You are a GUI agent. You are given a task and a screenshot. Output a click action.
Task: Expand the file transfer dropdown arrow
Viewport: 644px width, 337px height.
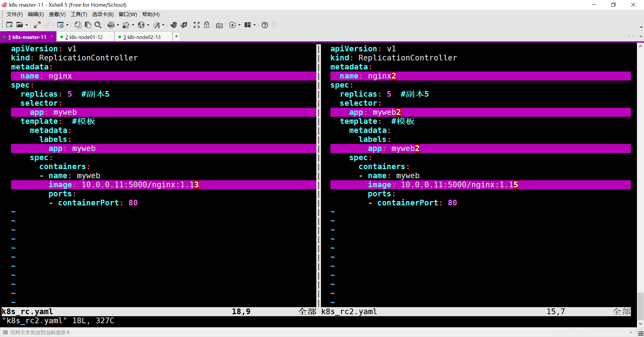click(x=133, y=25)
